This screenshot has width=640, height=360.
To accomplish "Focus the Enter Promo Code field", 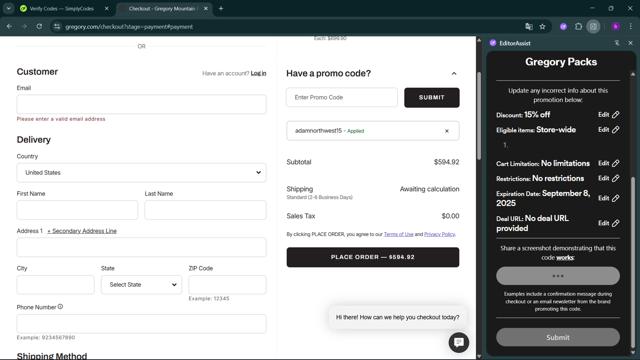I will click(x=342, y=98).
